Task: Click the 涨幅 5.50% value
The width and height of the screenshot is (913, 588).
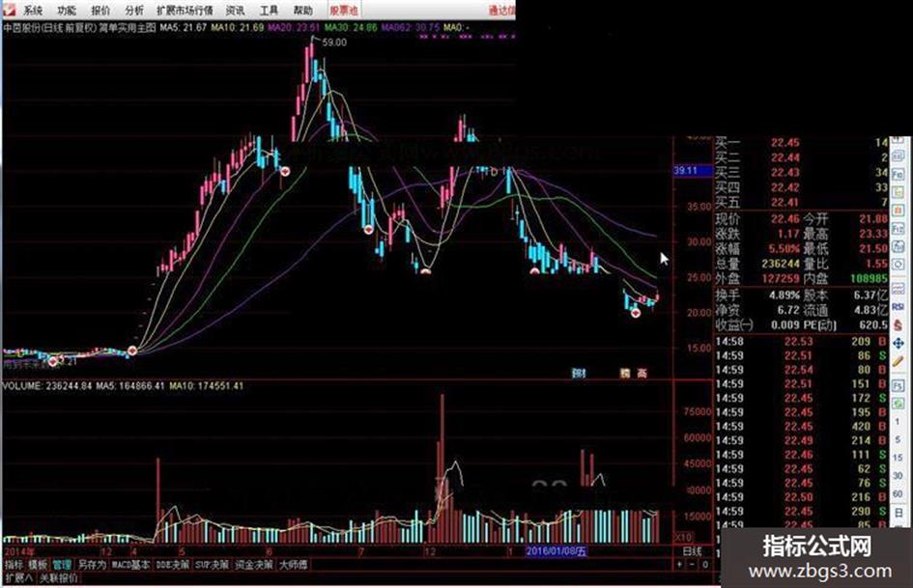Action: coord(784,249)
